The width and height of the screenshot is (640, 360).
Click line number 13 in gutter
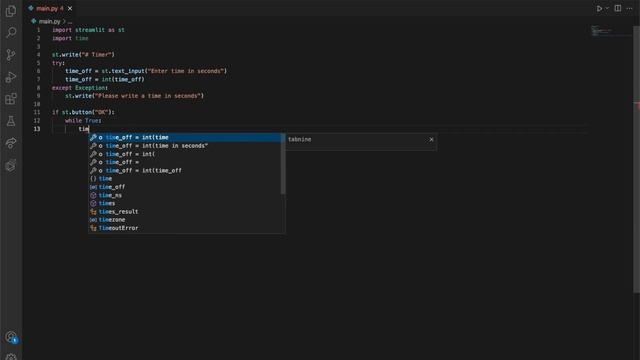[x=37, y=129]
